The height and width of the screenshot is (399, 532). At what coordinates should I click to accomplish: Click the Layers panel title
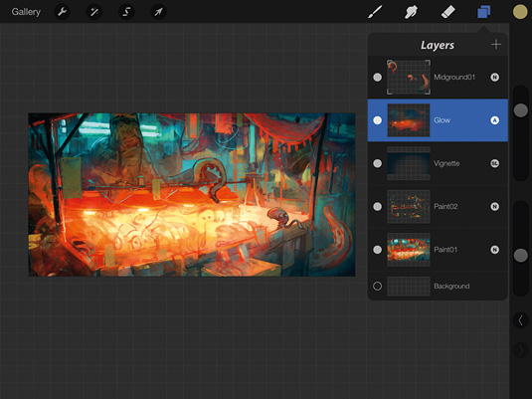click(438, 45)
